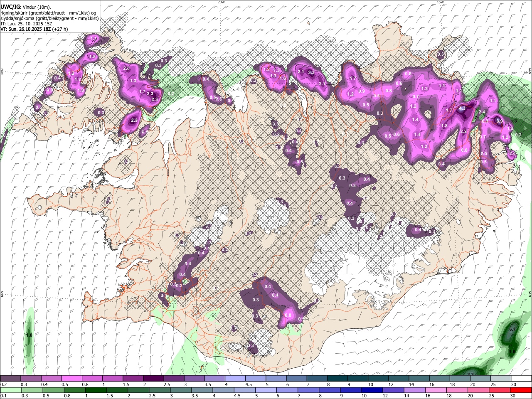This screenshot has height=399, width=532.
Task: Pick the pale lavender 4–4.5 snow legend swatch
Action: coord(234,379)
